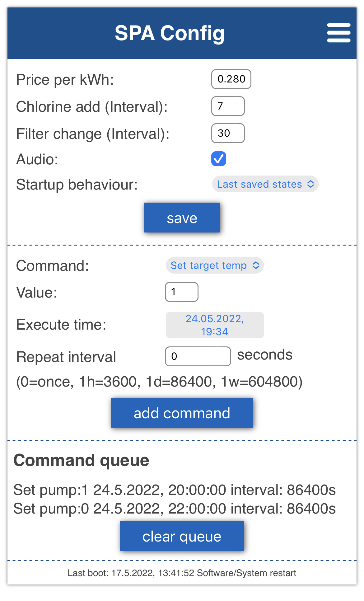Select the 'Set pump:1' queue entry
The width and height of the screenshot is (364, 601).
[x=175, y=490]
